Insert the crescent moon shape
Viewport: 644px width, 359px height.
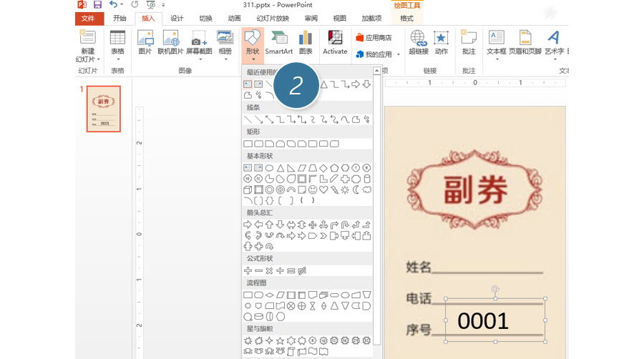coord(356,190)
